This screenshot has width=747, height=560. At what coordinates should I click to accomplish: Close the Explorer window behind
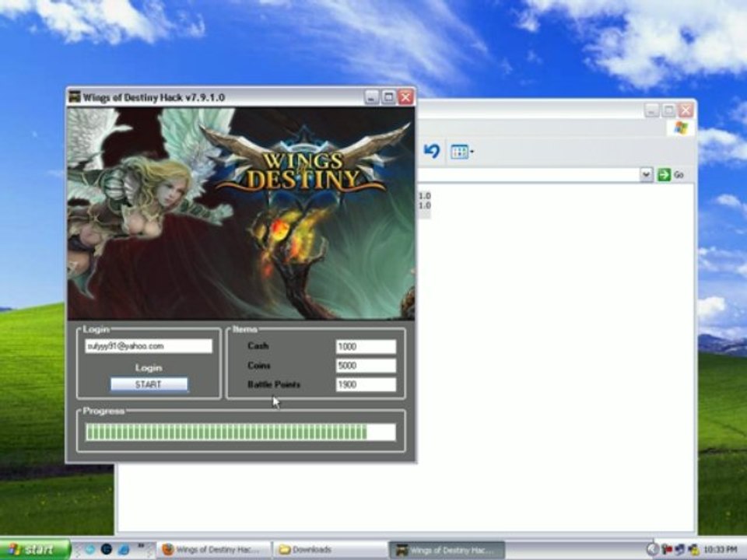point(686,110)
